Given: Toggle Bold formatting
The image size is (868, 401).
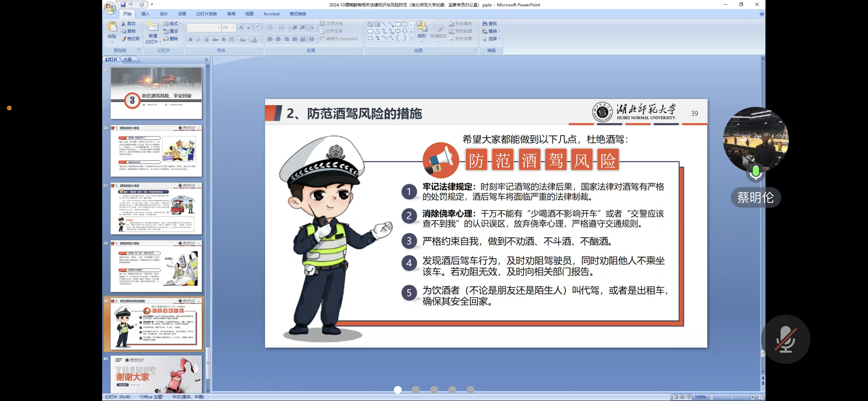Looking at the screenshot, I should tap(191, 40).
